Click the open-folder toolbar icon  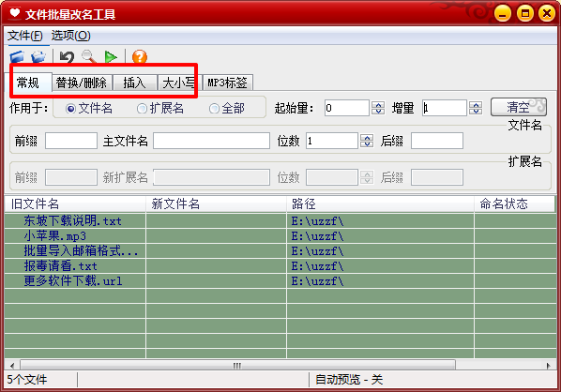tap(38, 57)
